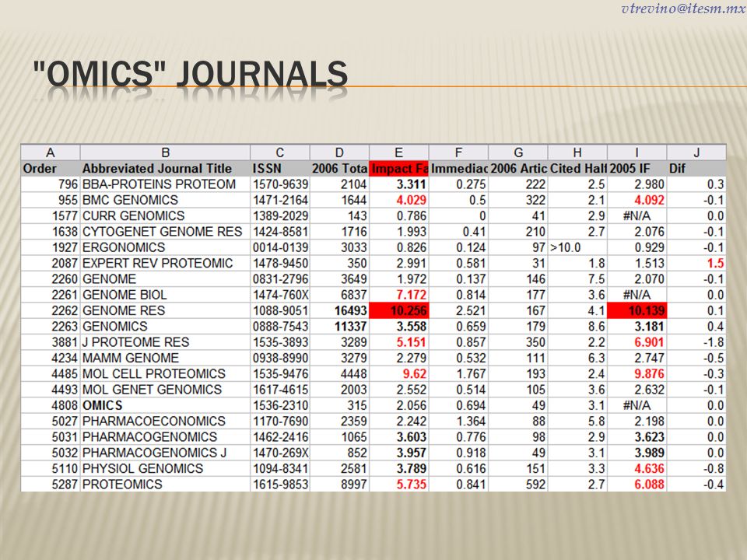The width and height of the screenshot is (747, 560).
Task: Click the immediacy '2.521' cell
Action: coord(458,310)
